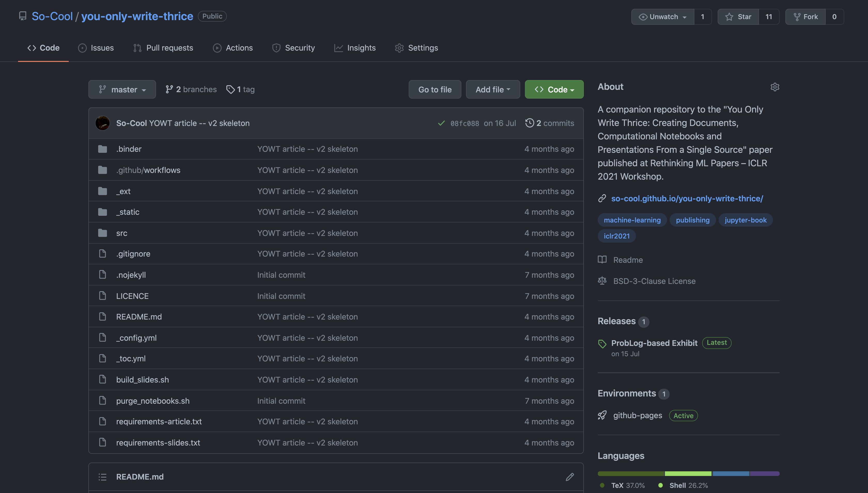Open the Unwatch notifications dropdown
Viewport: 868px width, 493px height.
click(663, 17)
